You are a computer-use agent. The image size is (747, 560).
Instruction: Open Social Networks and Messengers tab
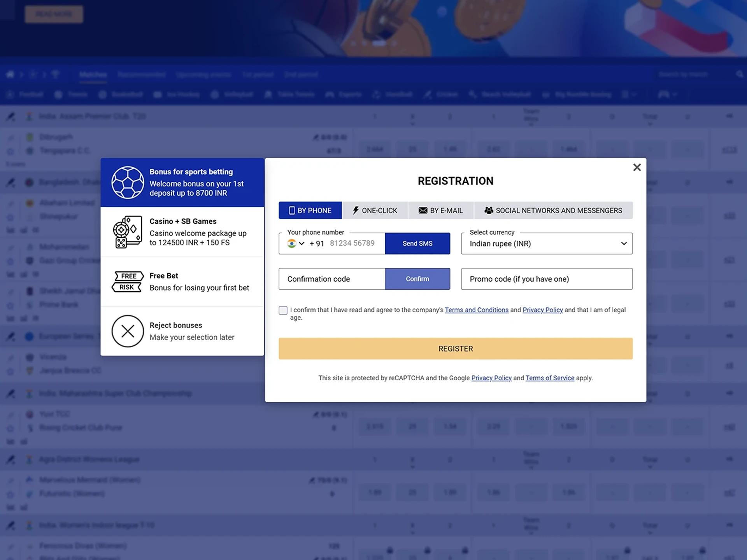click(x=553, y=210)
